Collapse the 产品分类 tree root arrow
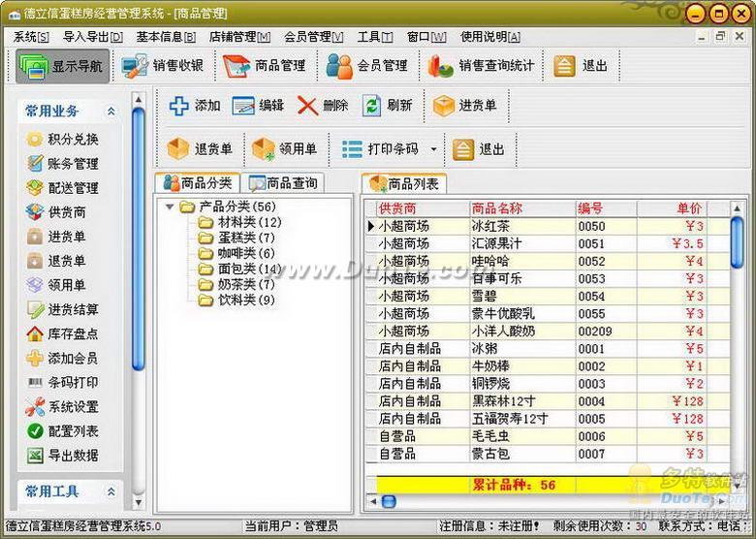756x539 pixels. [x=170, y=206]
